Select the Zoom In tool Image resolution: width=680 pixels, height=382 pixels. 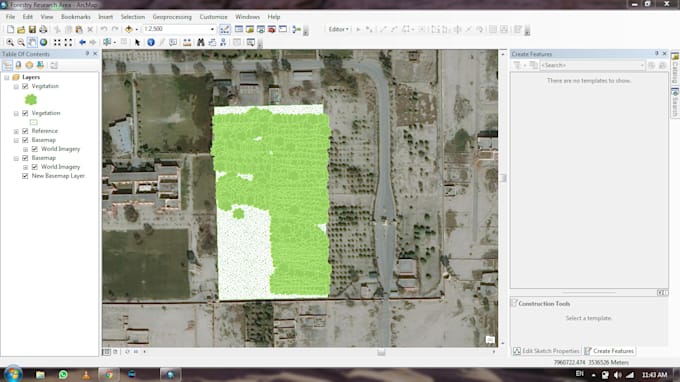pyautogui.click(x=10, y=42)
